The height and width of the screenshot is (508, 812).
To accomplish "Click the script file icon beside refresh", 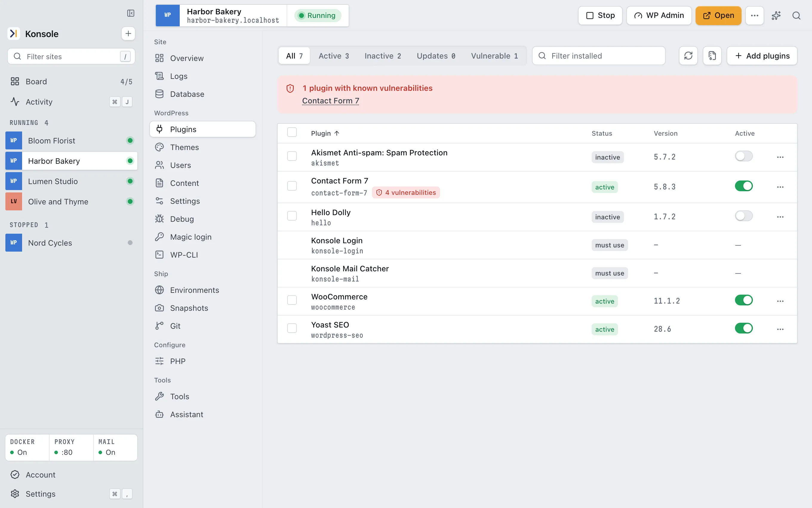I will [712, 56].
